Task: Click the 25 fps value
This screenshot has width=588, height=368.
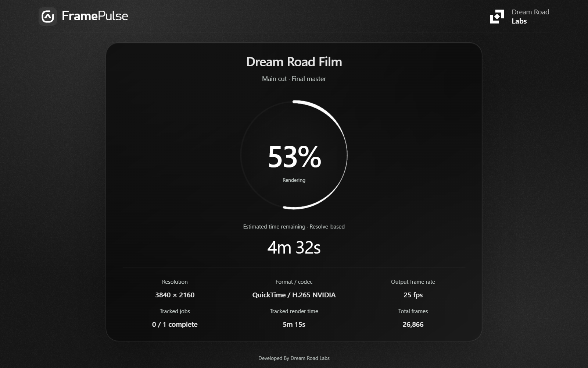Action: click(x=413, y=295)
